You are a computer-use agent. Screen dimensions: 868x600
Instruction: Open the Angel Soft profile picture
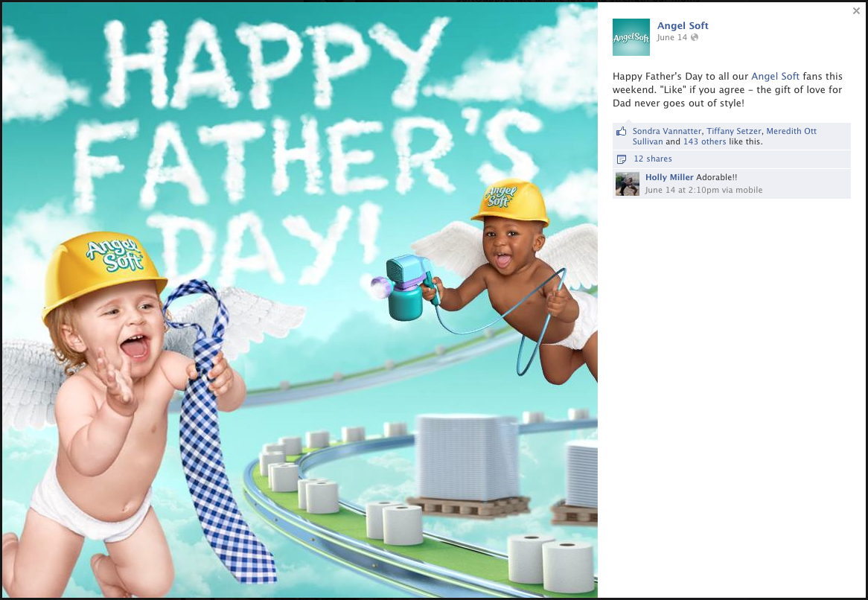click(x=631, y=37)
